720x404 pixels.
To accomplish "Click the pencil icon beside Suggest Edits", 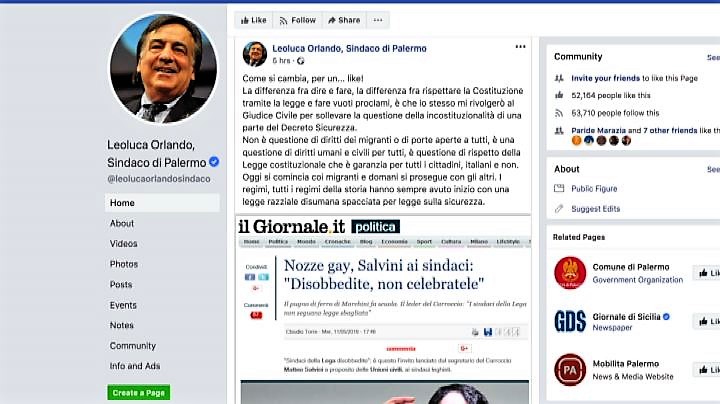I will click(559, 209).
